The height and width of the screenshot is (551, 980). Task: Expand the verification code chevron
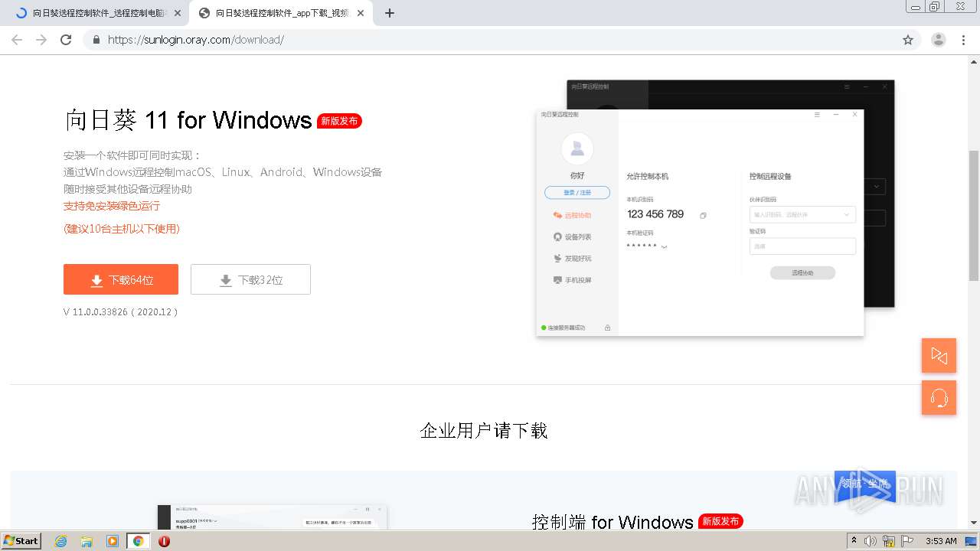[664, 246]
